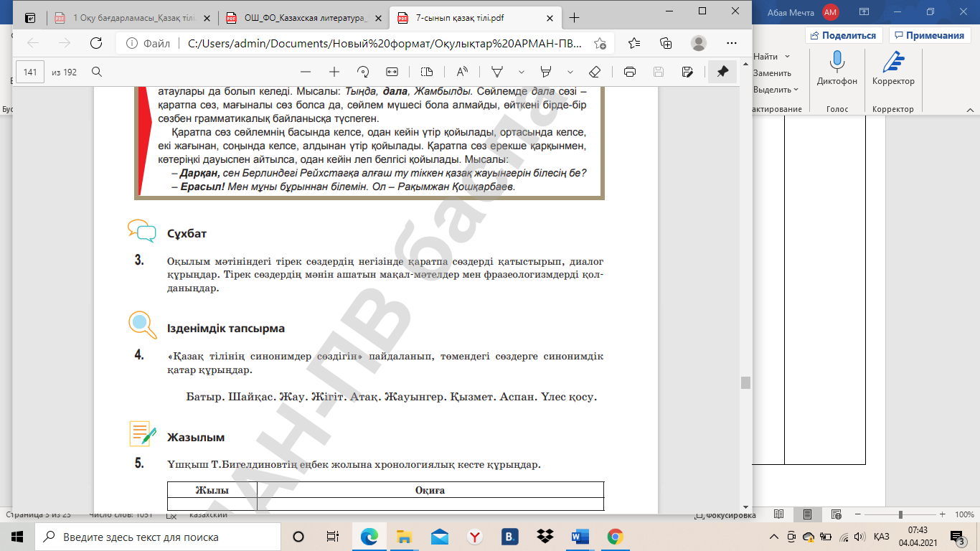
Task: Refresh the PDF page
Action: [96, 43]
